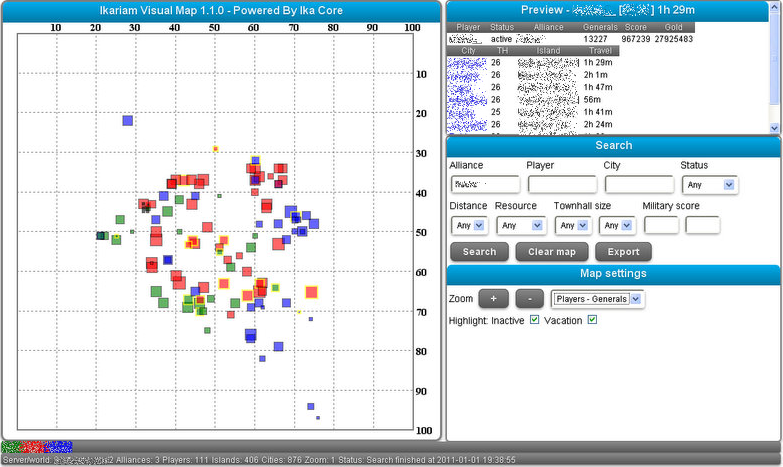Click the zoom out minus button

[x=530, y=299]
